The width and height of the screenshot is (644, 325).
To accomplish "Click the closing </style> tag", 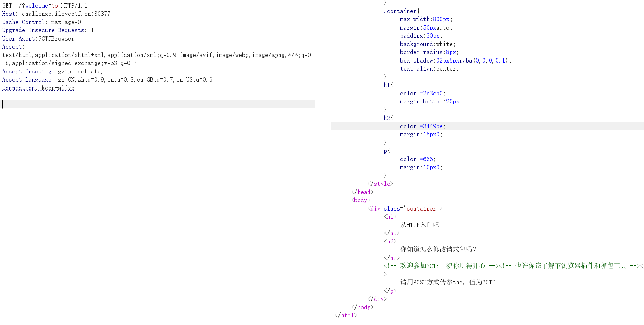I will click(380, 184).
